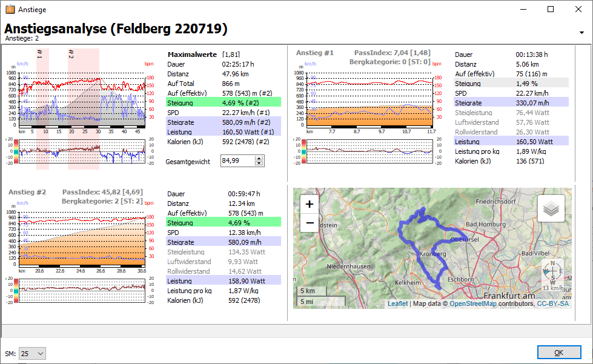
Task: Click Steigleistung 76,44 Watt value
Action: 532,113
